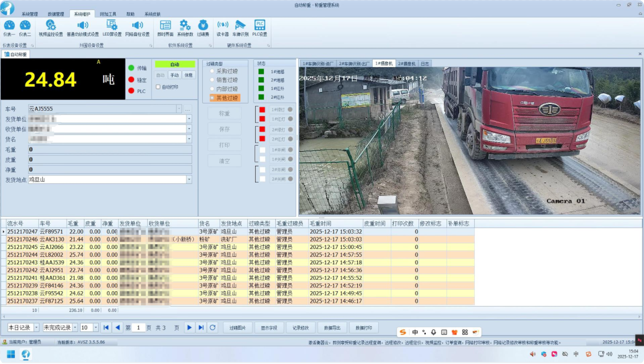The height and width of the screenshot is (364, 644).
Task: Click the 数据导出 button
Action: (332, 328)
